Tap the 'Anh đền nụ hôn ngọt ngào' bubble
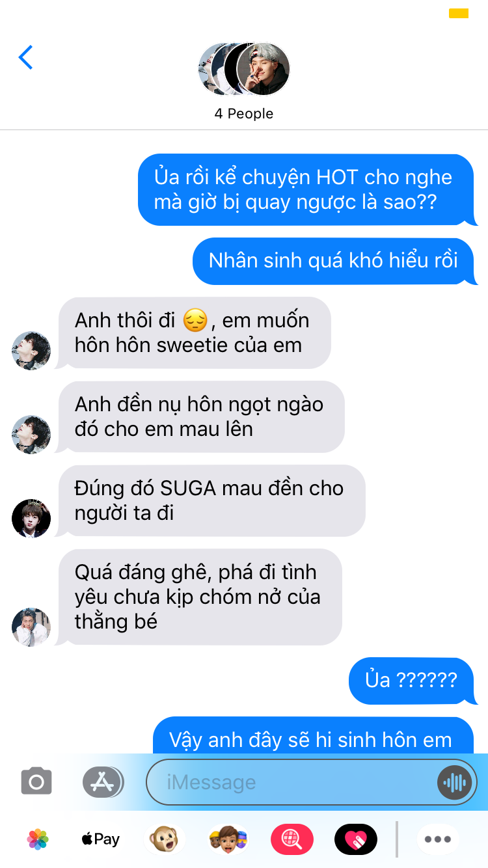488x868 pixels. click(199, 417)
